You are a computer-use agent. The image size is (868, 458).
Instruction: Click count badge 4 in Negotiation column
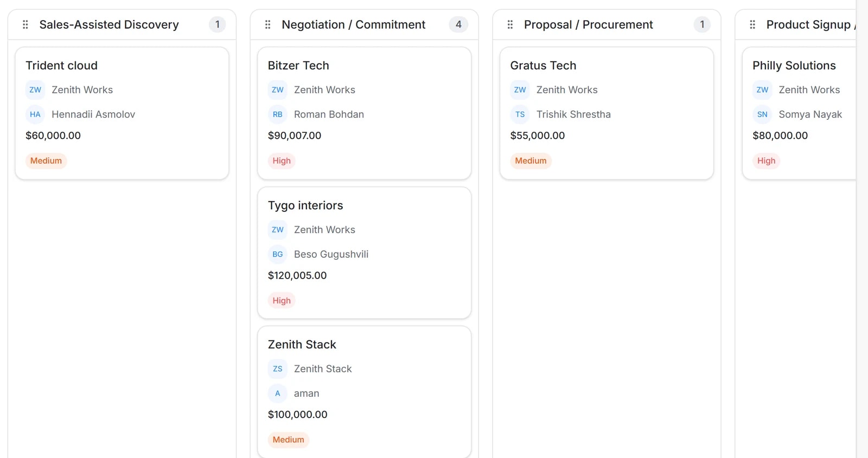[x=458, y=24]
